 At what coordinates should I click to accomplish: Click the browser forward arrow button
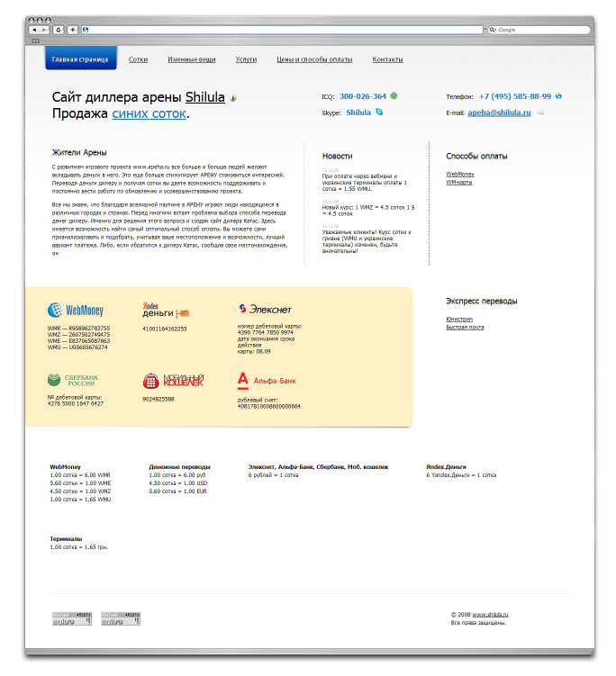tap(44, 30)
